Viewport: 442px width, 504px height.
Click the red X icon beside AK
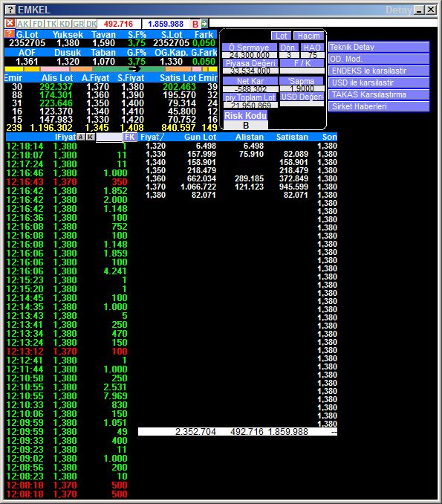(x=10, y=23)
